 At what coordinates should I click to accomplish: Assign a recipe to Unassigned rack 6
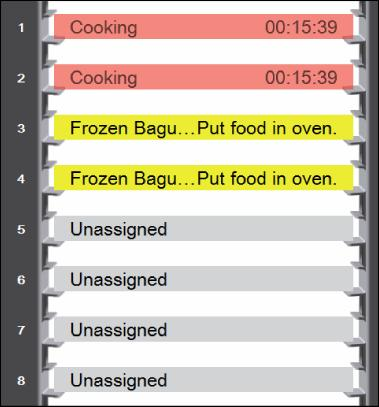[203, 279]
